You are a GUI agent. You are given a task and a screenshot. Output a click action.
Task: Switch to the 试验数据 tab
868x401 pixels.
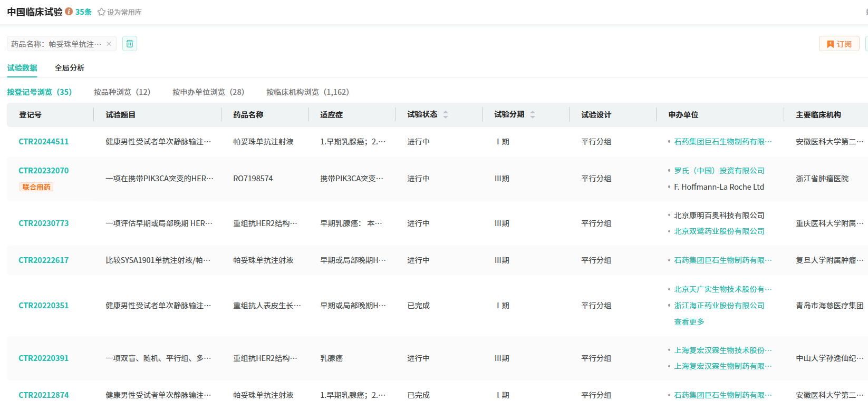(22, 68)
